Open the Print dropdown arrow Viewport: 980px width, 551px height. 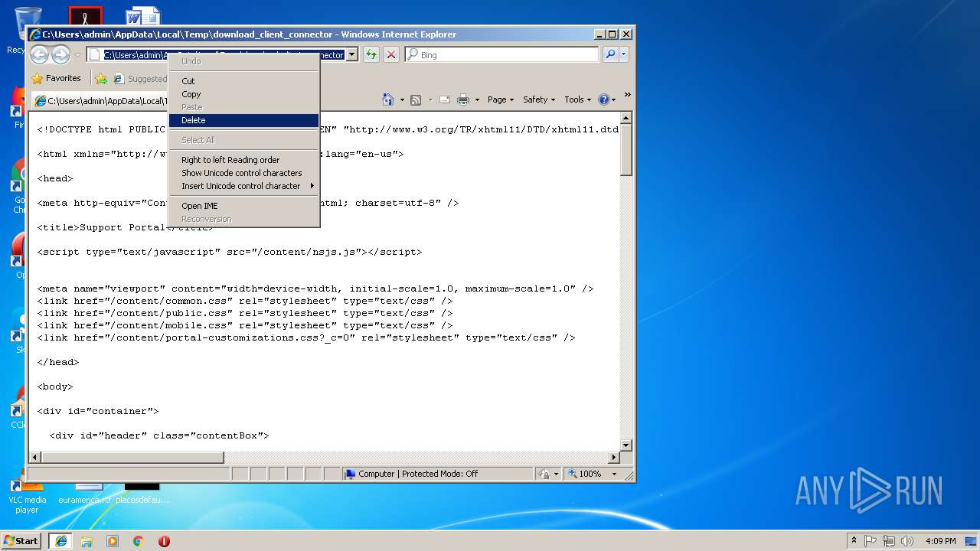pos(477,99)
